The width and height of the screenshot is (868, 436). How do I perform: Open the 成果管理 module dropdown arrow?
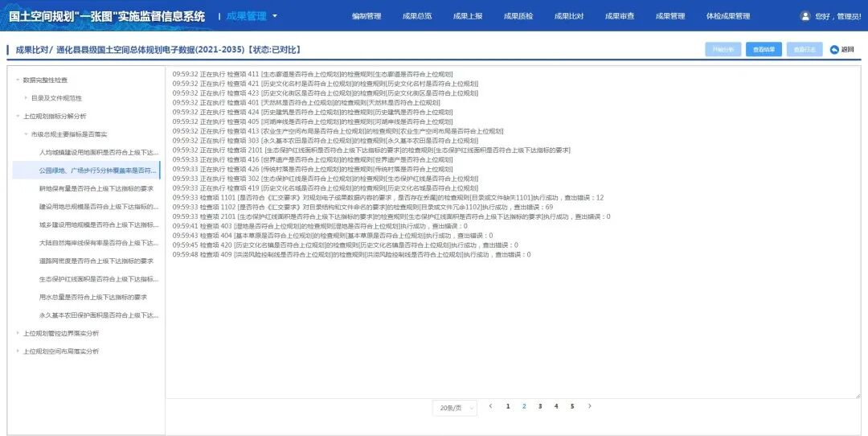(275, 16)
